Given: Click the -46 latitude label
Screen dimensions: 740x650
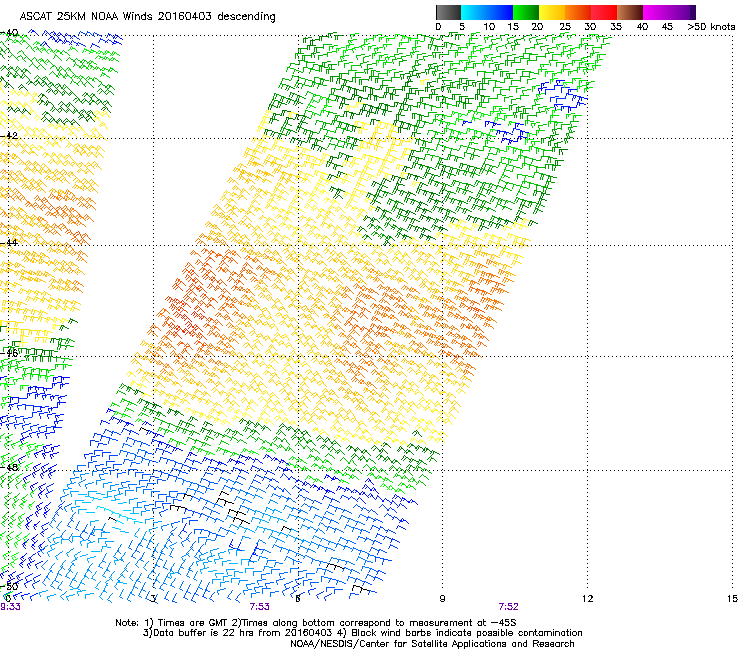Looking at the screenshot, I should pyautogui.click(x=9, y=353).
